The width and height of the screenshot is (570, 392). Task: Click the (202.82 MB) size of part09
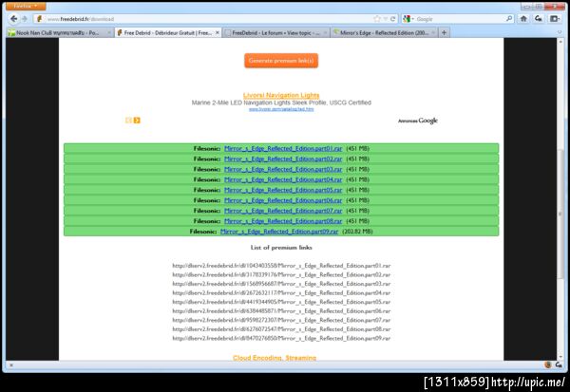coord(357,232)
